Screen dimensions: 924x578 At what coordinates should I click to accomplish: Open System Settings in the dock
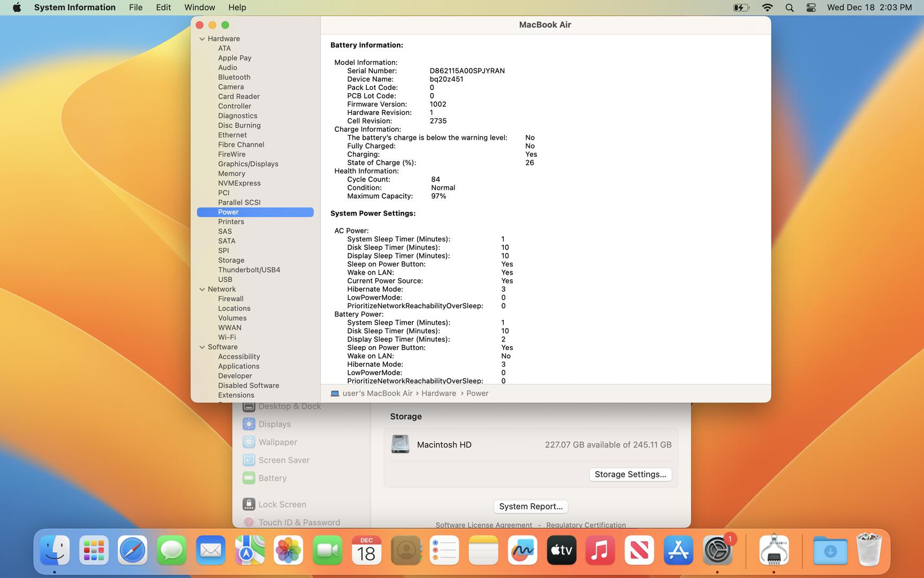717,550
